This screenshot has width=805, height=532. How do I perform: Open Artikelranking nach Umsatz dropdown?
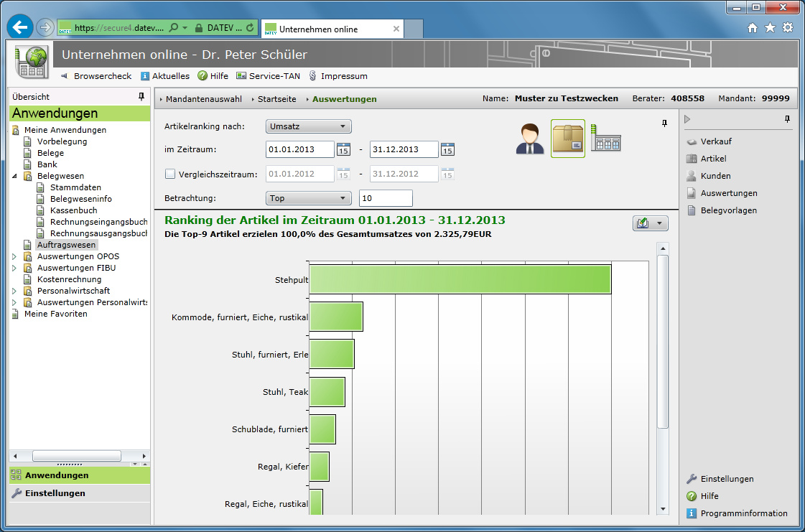pos(309,126)
